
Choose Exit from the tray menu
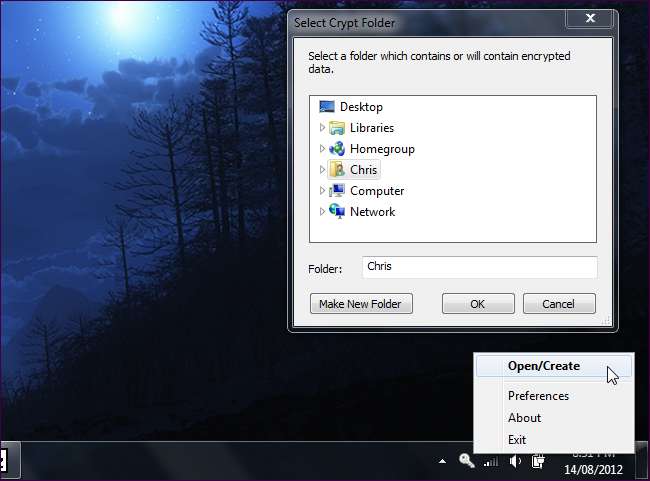point(517,440)
